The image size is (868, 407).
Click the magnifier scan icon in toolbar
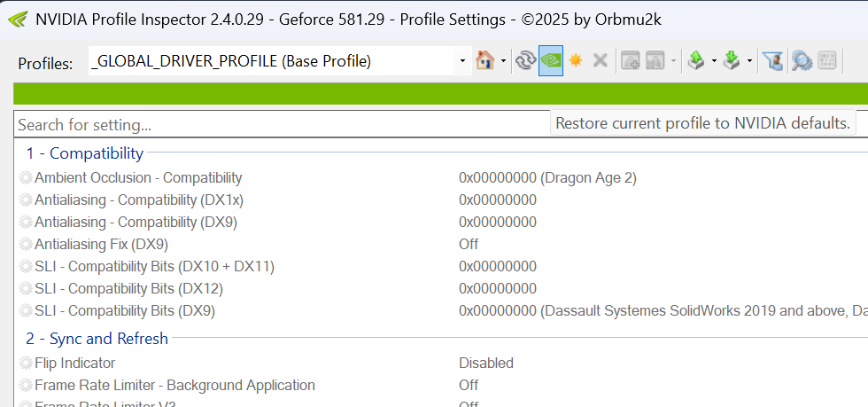click(x=802, y=60)
